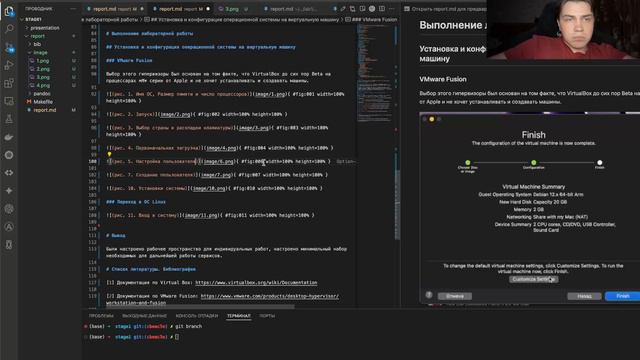Open 4.png in the explorer tree
Image resolution: width=640 pixels, height=360 pixels.
(49, 85)
